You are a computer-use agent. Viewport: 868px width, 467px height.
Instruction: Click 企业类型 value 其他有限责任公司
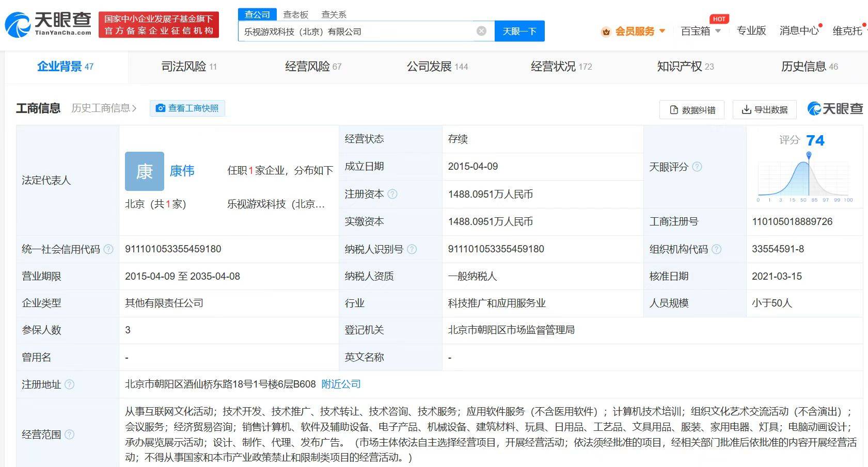coord(164,303)
